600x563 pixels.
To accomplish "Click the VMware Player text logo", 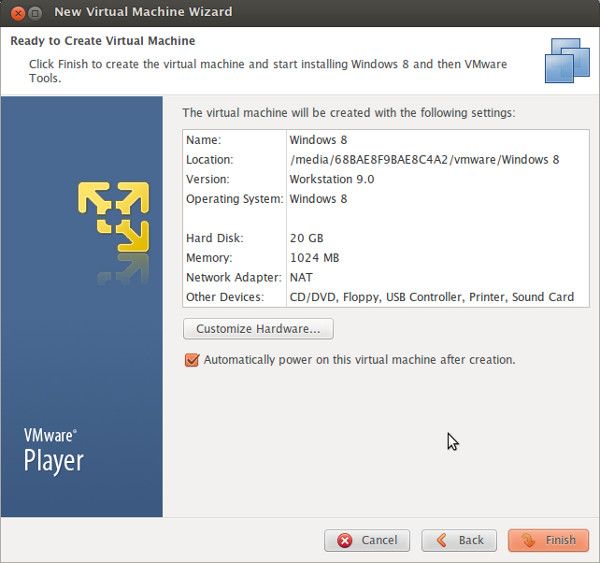I will [x=54, y=452].
